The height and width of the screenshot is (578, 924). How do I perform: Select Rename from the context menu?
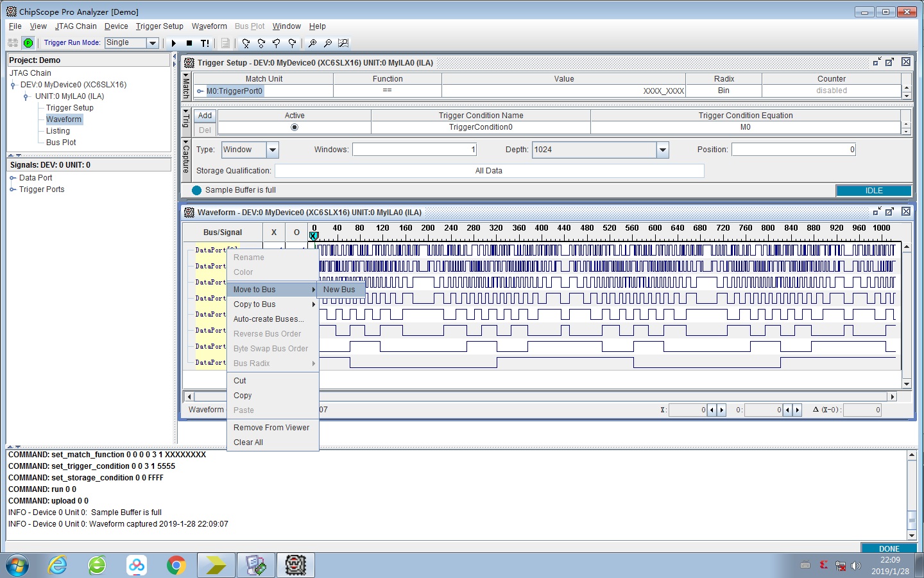(x=248, y=257)
